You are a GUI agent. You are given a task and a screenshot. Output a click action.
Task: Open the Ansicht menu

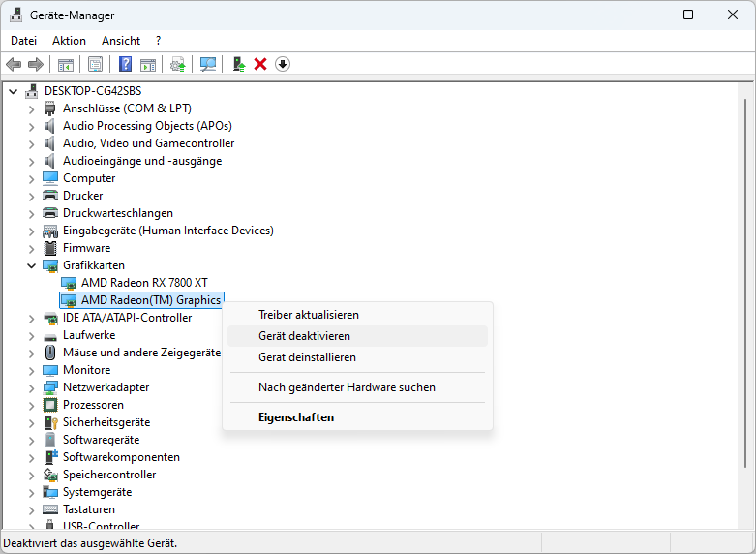[x=121, y=41]
